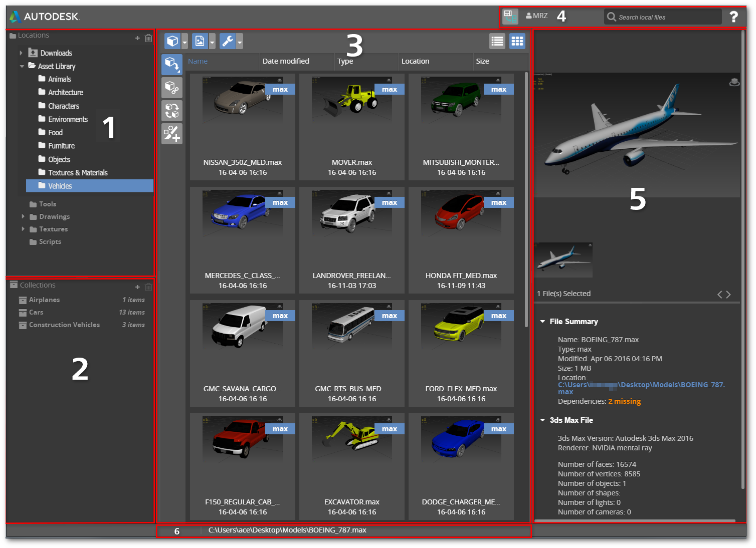
Task: Click the '2 missing' dependencies link
Action: coord(624,401)
